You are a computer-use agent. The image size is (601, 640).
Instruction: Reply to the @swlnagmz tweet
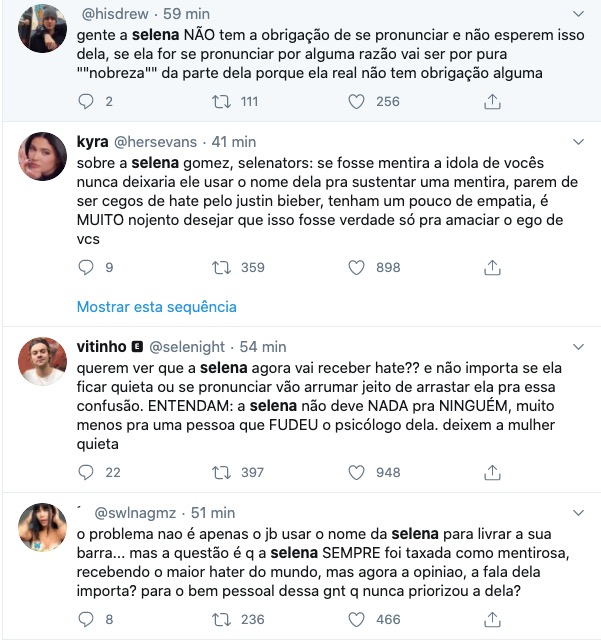[x=86, y=619]
